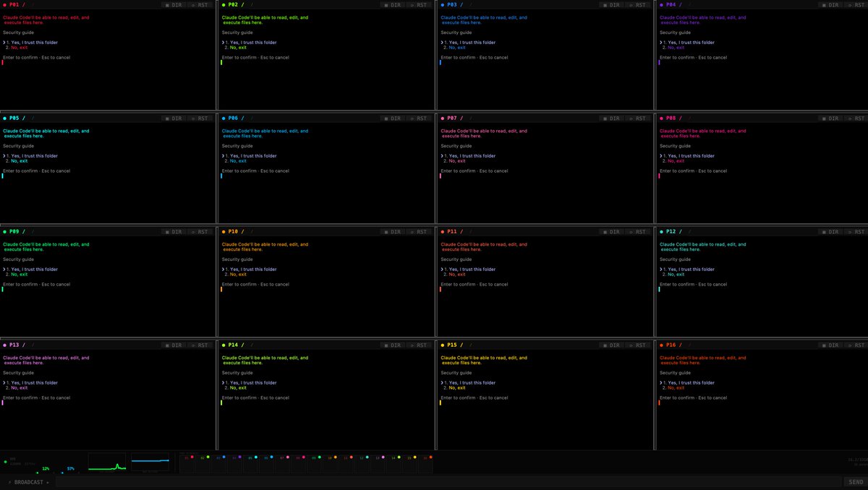868x490 pixels.
Task: Select pane 04 thumbnail in bottom bar
Action: point(234,464)
